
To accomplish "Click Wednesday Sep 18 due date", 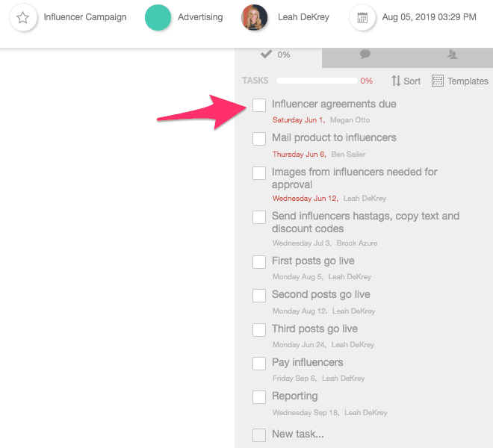I will point(306,412).
